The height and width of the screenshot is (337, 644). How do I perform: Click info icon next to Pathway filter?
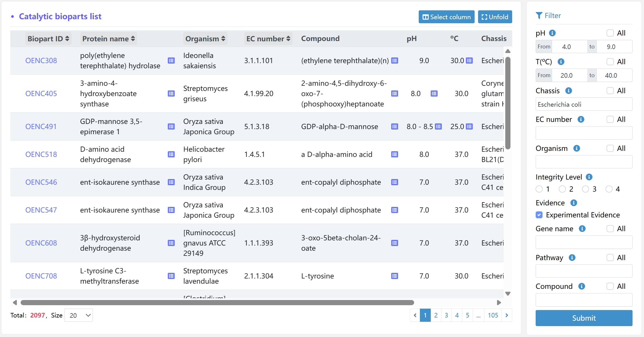pyautogui.click(x=572, y=258)
